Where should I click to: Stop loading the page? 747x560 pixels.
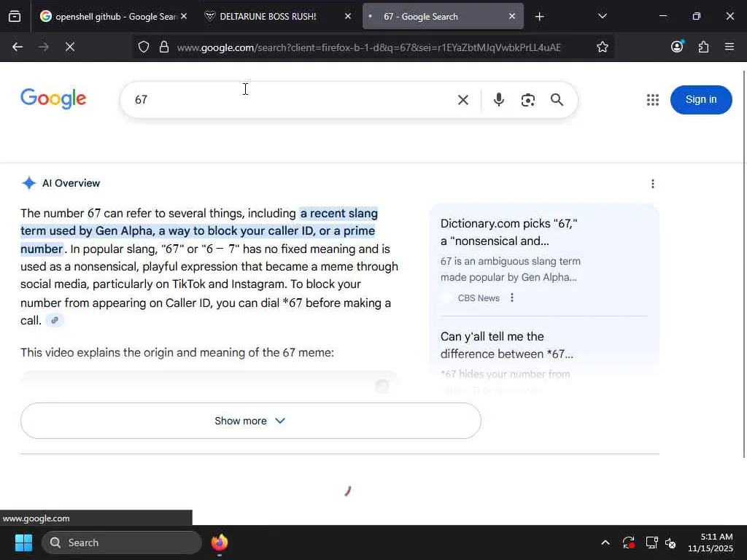pos(69,47)
